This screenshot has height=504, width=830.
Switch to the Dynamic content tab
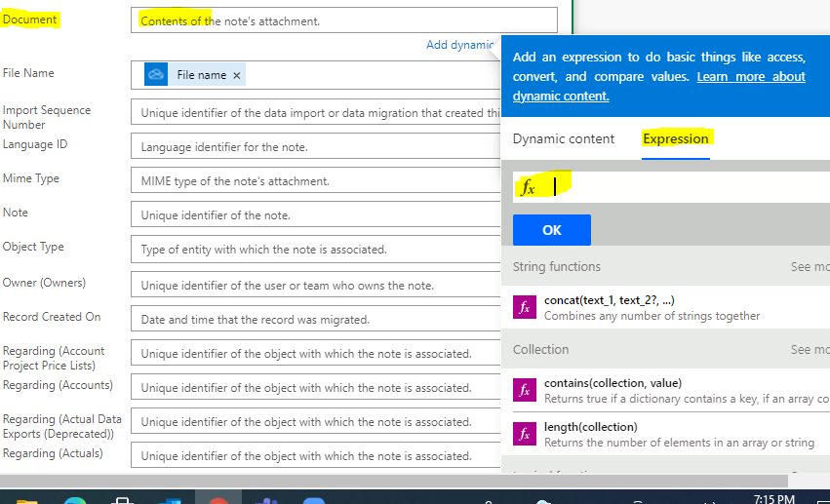point(563,138)
